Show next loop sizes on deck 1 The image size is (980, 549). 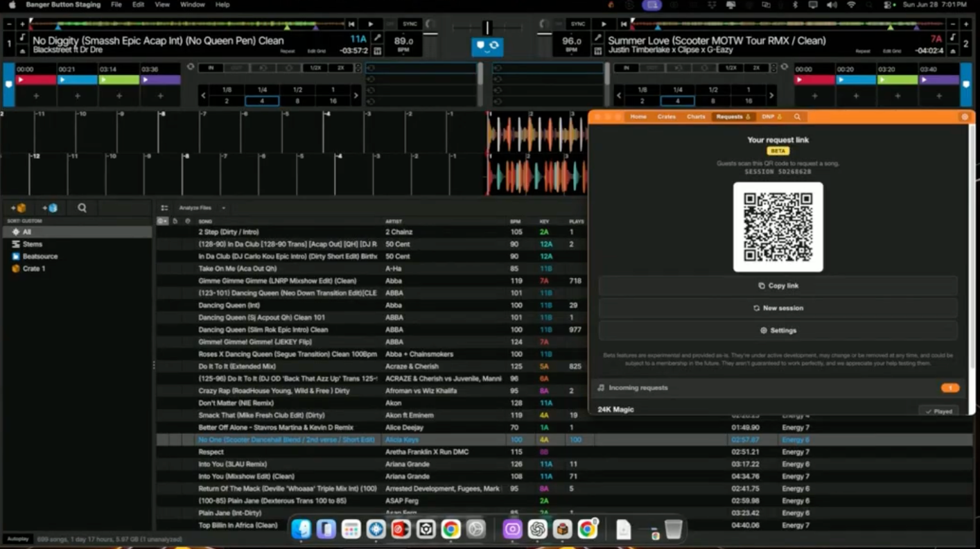[x=356, y=96]
